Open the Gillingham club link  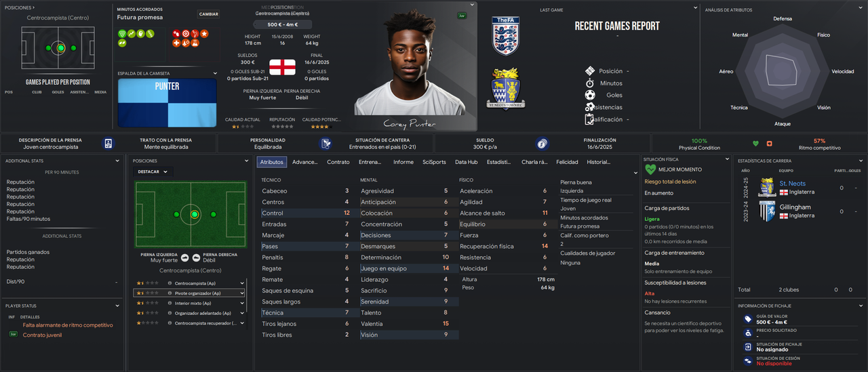(795, 207)
